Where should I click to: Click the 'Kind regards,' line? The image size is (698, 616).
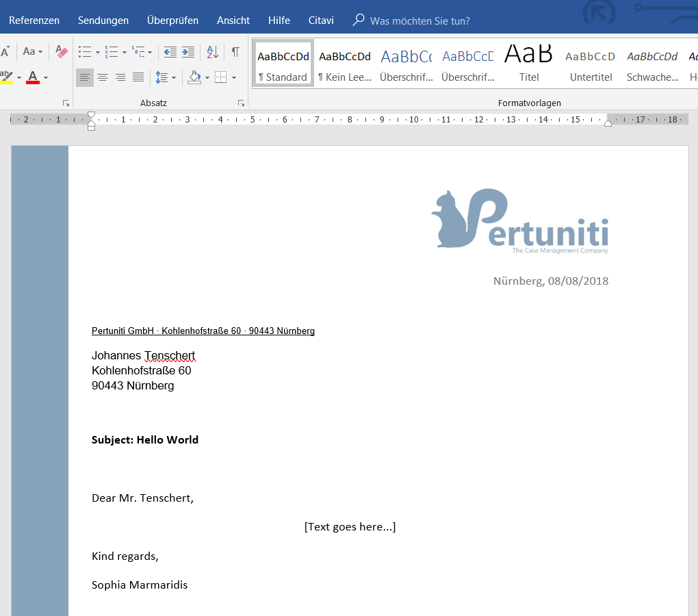click(125, 556)
